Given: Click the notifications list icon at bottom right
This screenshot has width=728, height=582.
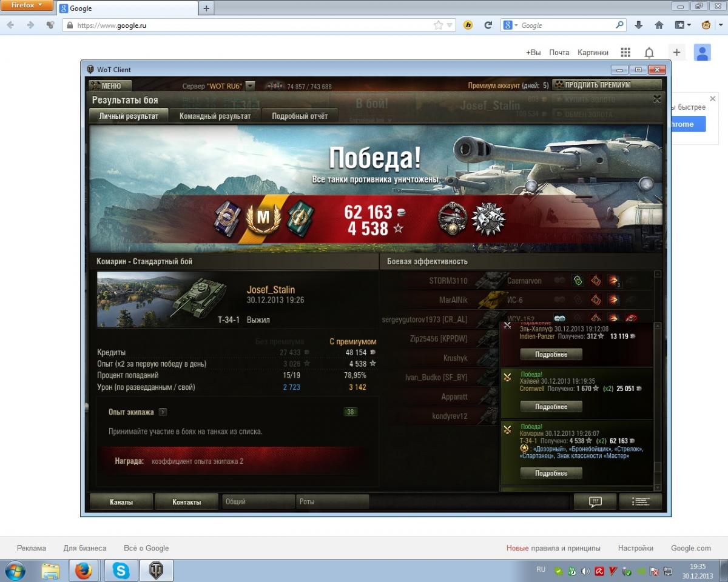Looking at the screenshot, I should 640,501.
